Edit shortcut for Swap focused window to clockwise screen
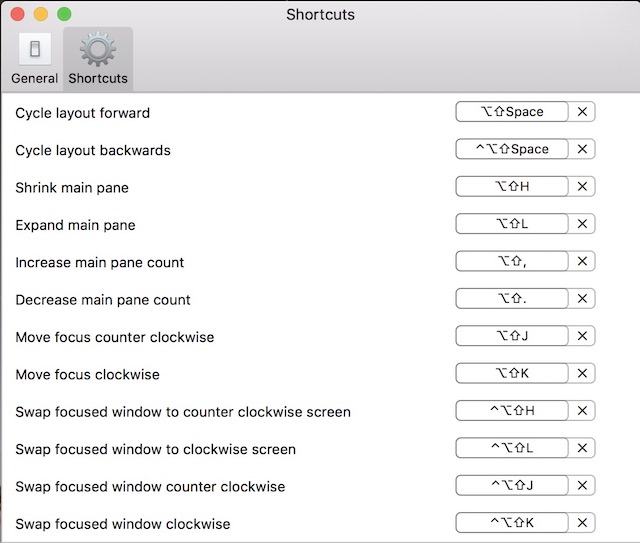 point(512,448)
